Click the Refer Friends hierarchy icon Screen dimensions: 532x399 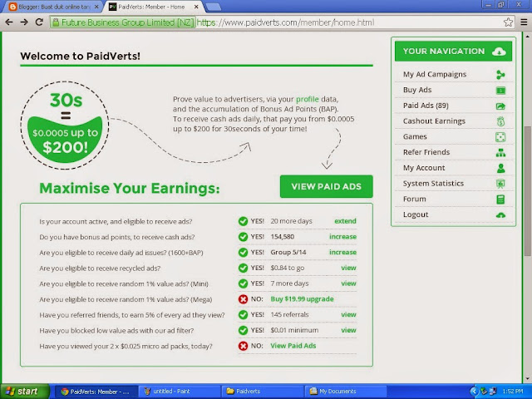[x=500, y=153]
